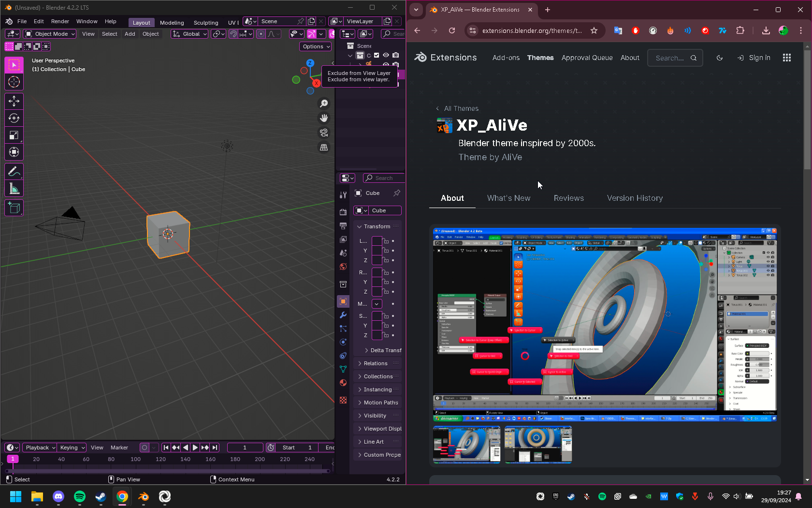Image resolution: width=812 pixels, height=508 pixels.
Task: Click the viewport zoom magnifier icon
Action: pos(324,104)
